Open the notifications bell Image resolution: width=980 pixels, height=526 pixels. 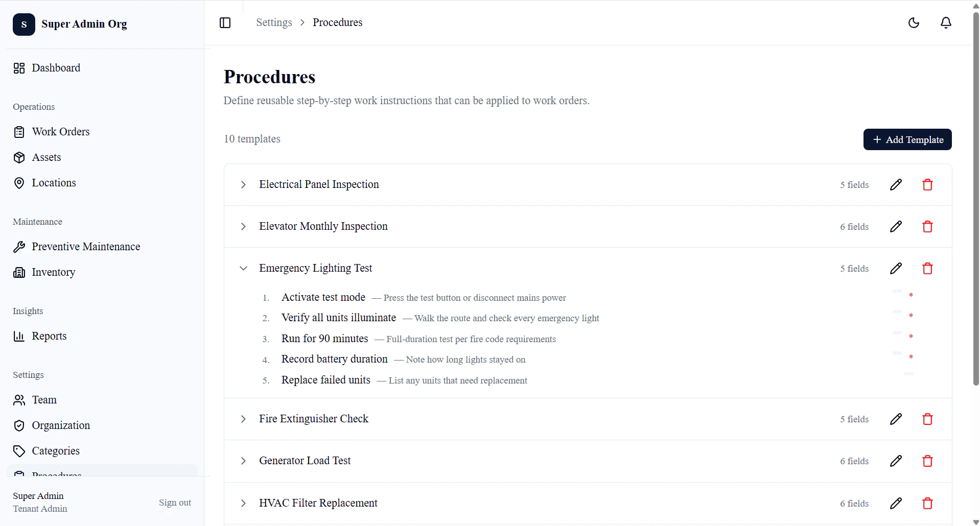pyautogui.click(x=946, y=22)
